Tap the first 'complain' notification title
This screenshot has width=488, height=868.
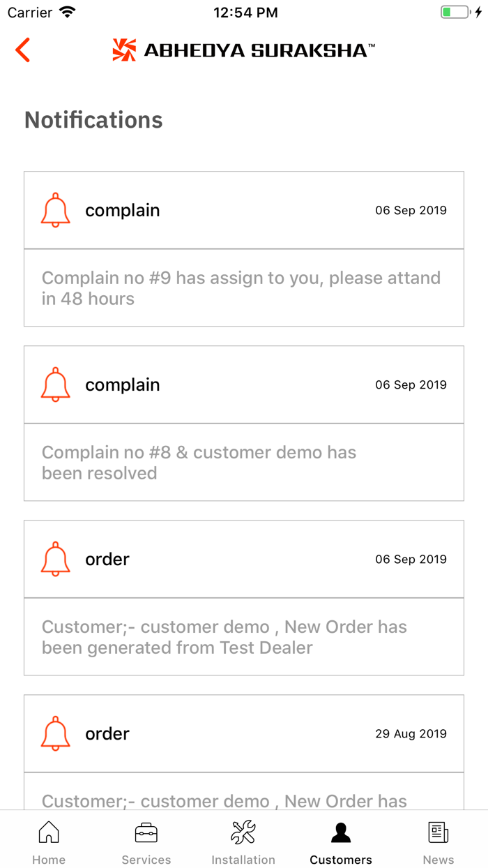(x=123, y=210)
